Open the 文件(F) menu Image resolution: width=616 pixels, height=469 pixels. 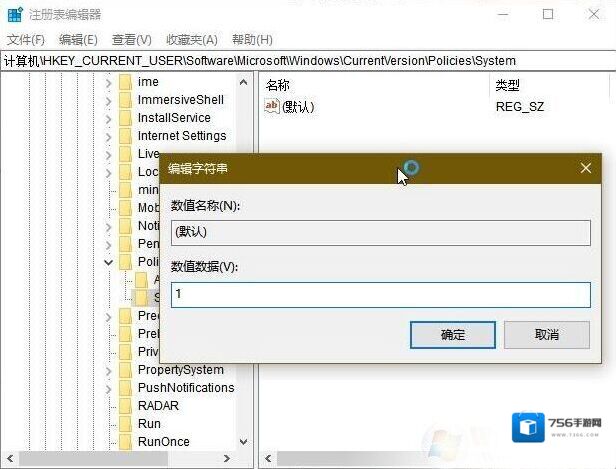point(26,40)
